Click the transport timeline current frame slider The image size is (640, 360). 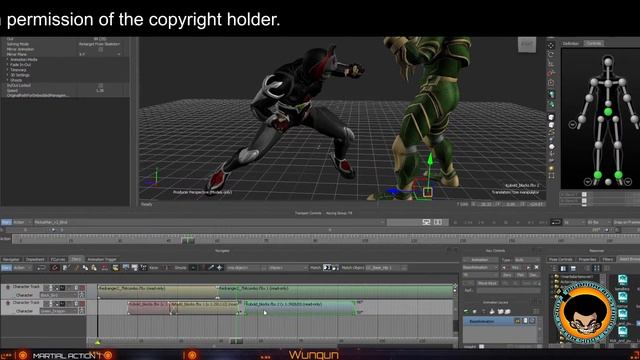(x=188, y=240)
